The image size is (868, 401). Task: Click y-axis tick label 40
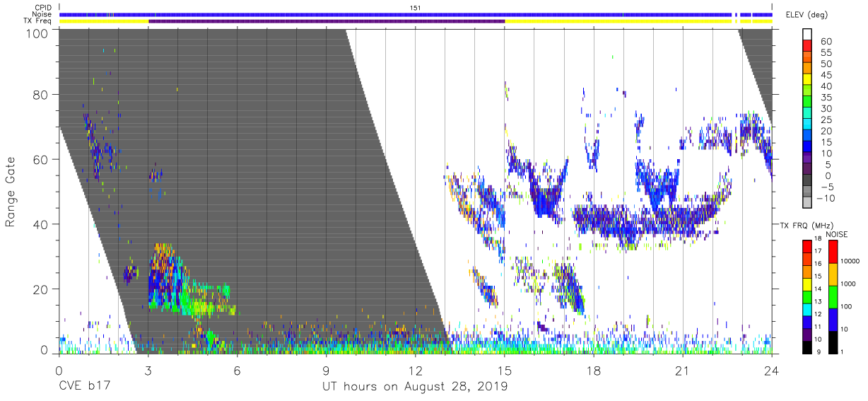[40, 225]
